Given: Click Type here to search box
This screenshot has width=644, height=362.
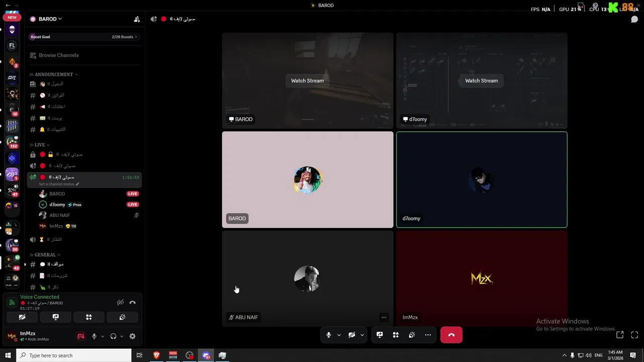Looking at the screenshot, I should (74, 355).
